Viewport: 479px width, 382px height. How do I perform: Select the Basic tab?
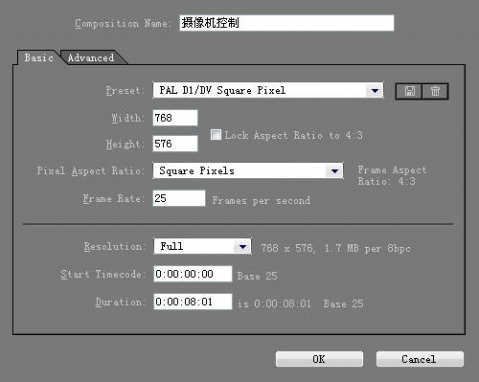point(39,58)
